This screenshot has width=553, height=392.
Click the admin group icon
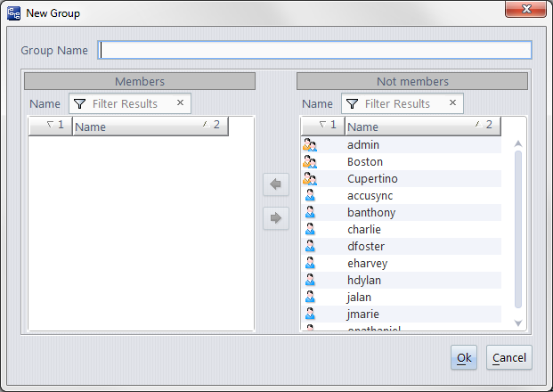(x=310, y=144)
